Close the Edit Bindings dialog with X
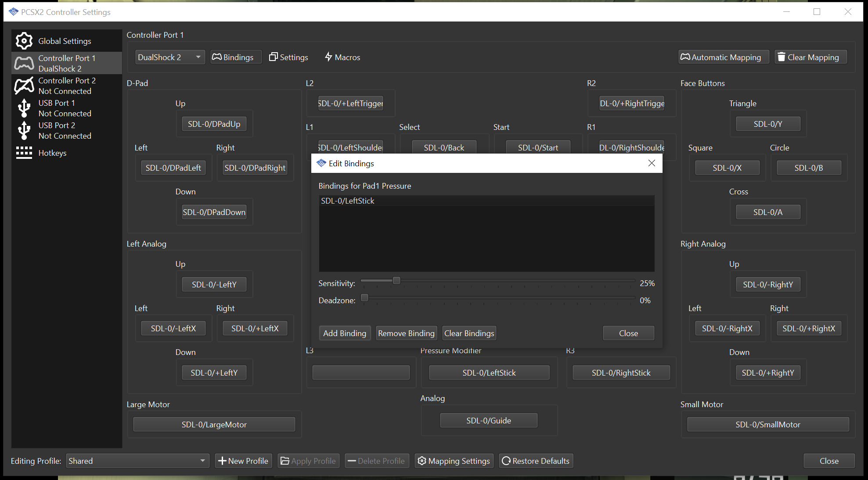Viewport: 868px width, 480px height. 652,163
